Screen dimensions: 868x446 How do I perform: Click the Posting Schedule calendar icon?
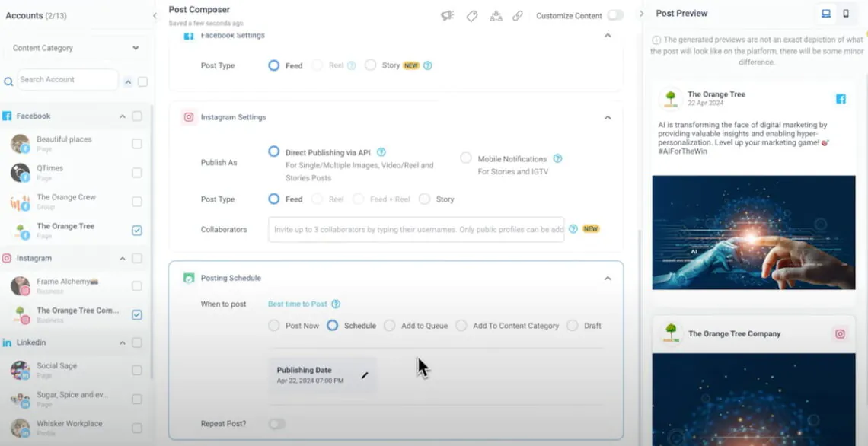click(x=189, y=279)
